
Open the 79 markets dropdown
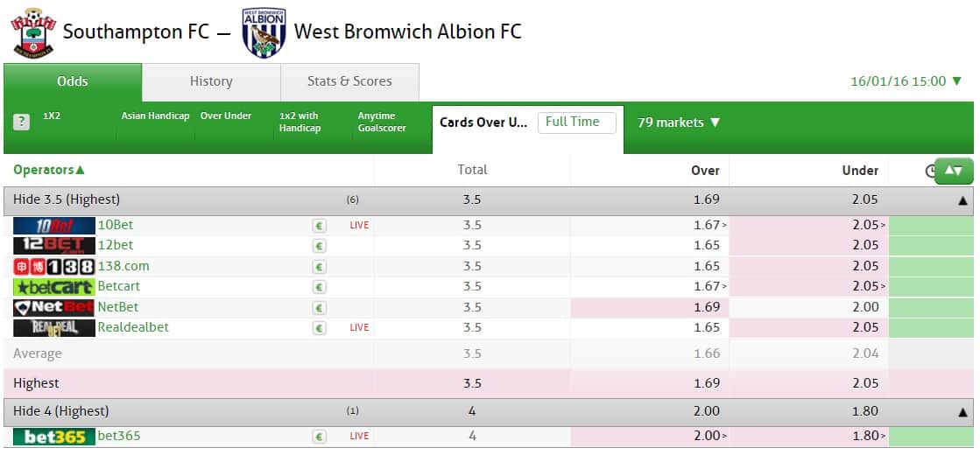click(x=679, y=122)
